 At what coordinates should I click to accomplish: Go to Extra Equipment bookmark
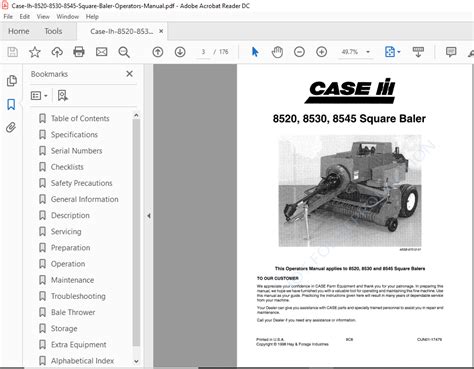click(78, 345)
